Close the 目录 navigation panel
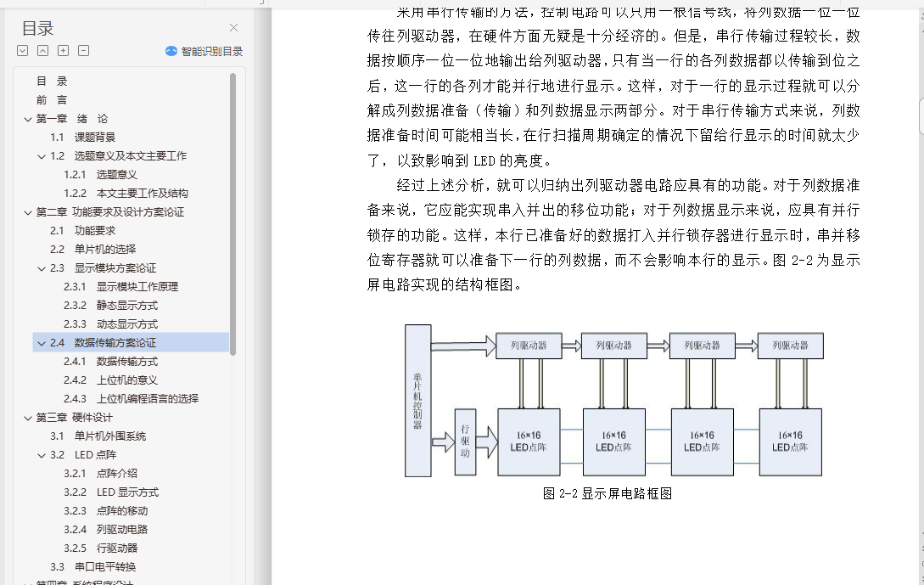The image size is (924, 585). [x=234, y=28]
